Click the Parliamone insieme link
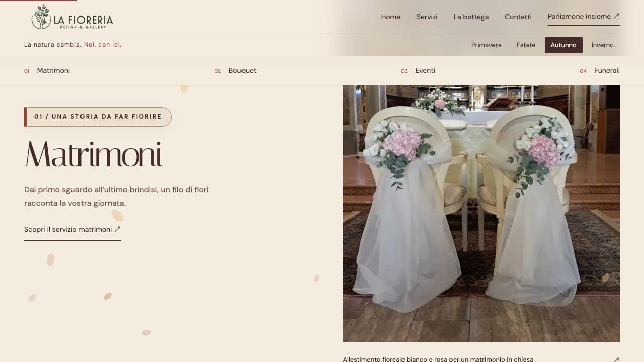The image size is (644, 362). pos(584,17)
